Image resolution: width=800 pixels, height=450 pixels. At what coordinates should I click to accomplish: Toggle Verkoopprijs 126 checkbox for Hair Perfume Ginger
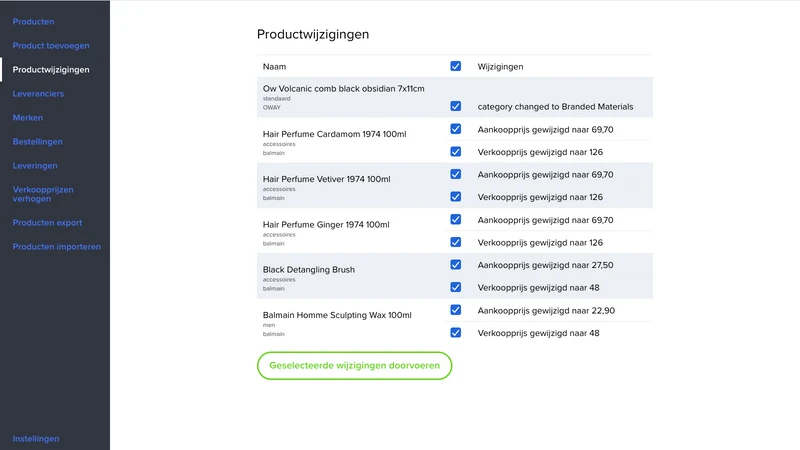(456, 242)
